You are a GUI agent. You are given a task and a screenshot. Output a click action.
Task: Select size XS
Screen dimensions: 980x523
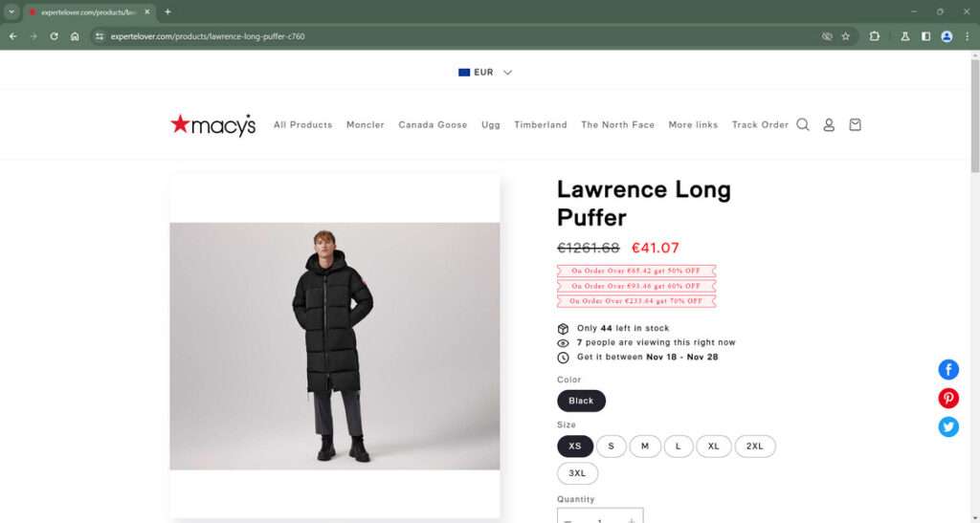[x=574, y=446]
